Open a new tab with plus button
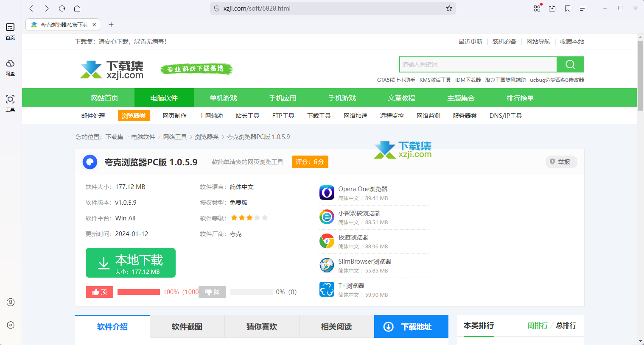 [x=111, y=25]
